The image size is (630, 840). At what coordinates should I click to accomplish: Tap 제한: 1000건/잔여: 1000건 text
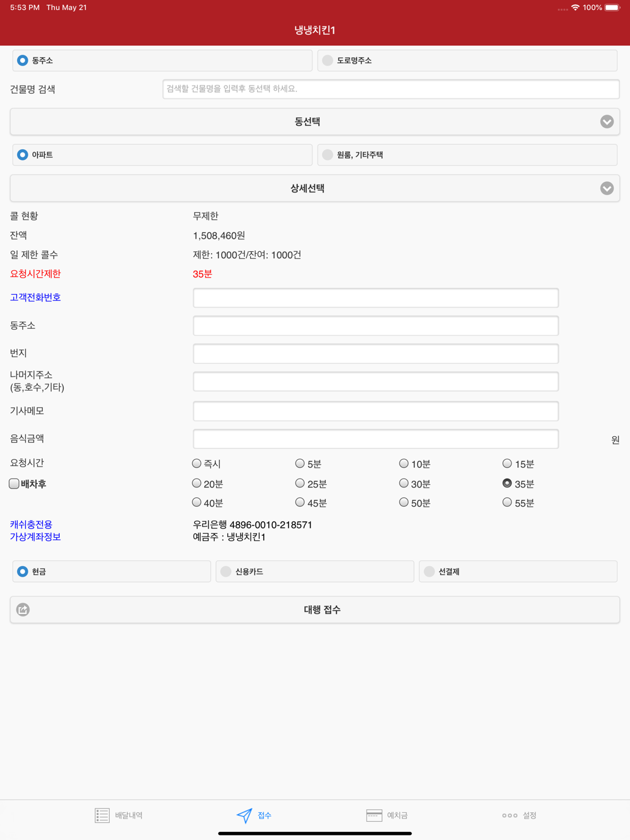[x=247, y=255]
